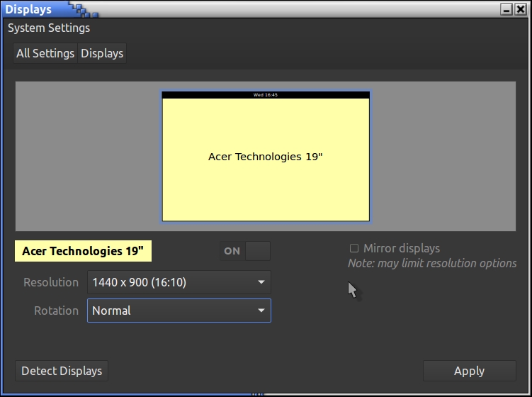Viewport: 532px width, 397px height.
Task: Click the Detect Displays button
Action: (62, 371)
